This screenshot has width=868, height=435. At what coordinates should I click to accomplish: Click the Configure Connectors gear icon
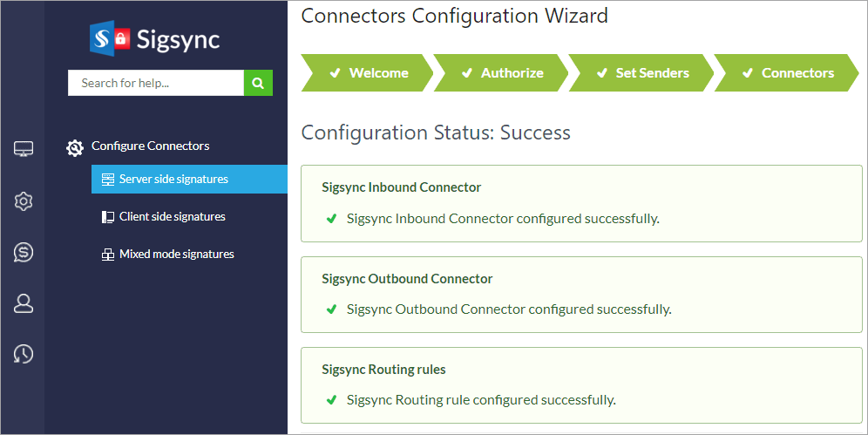pyautogui.click(x=76, y=147)
